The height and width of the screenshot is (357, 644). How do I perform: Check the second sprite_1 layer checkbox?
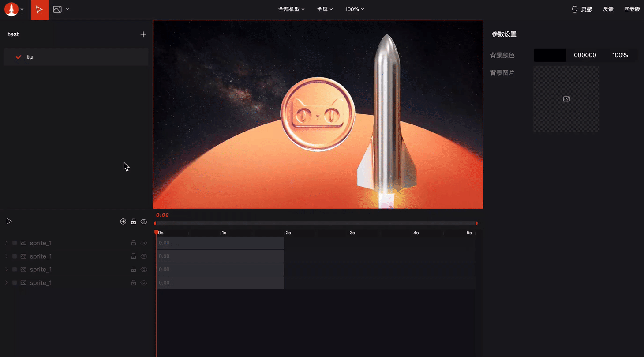(15, 256)
